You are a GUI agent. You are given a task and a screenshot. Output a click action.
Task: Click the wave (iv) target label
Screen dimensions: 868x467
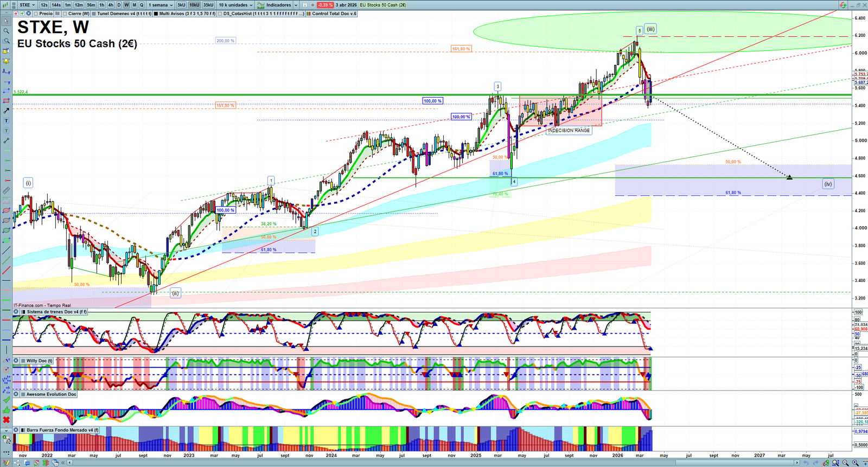tap(828, 184)
